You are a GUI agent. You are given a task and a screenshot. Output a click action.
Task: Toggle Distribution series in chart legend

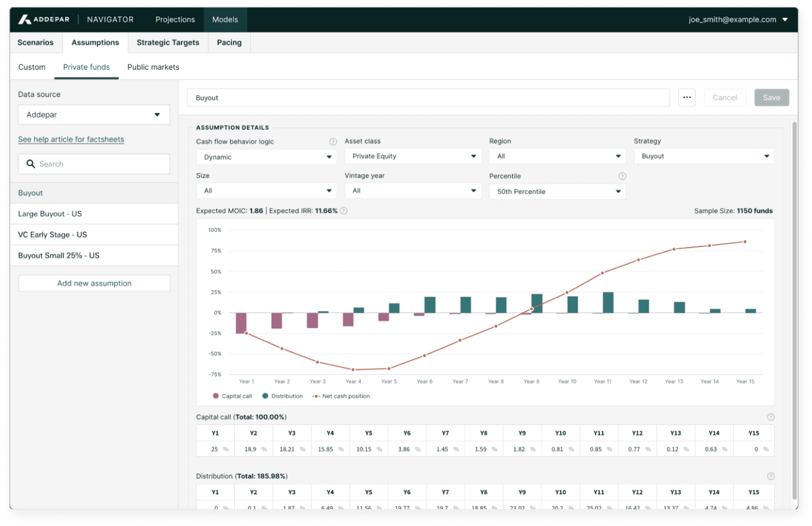coord(282,396)
